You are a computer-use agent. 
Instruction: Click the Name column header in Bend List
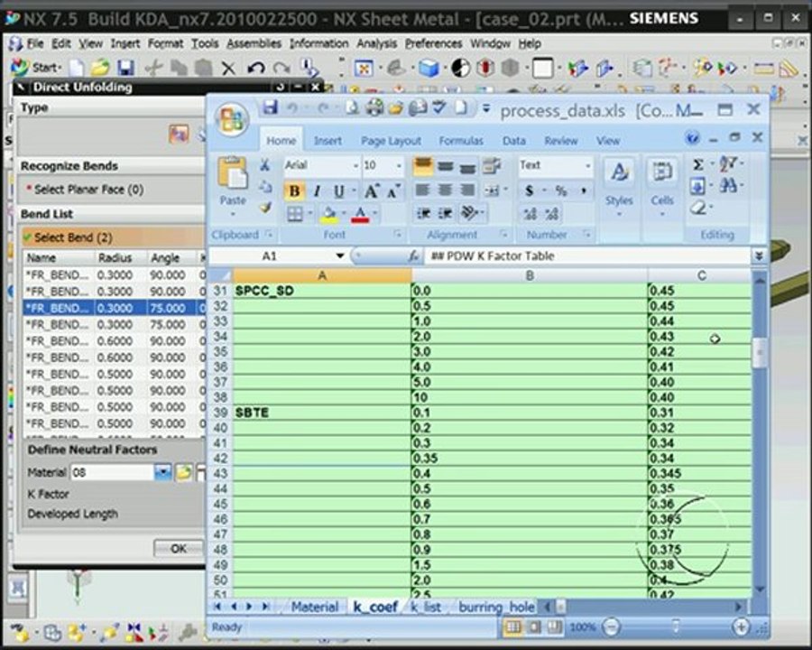[59, 257]
